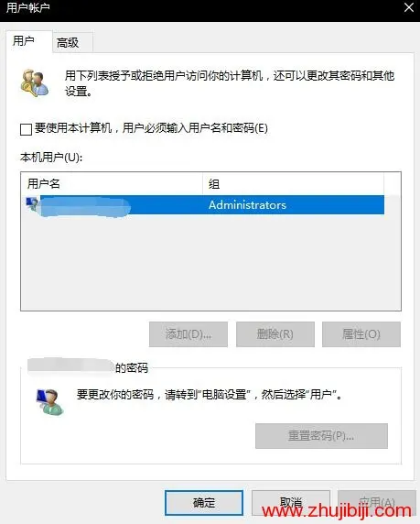The width and height of the screenshot is (420, 524).
Task: Select the Administrators group entry in list
Action: pos(247,205)
